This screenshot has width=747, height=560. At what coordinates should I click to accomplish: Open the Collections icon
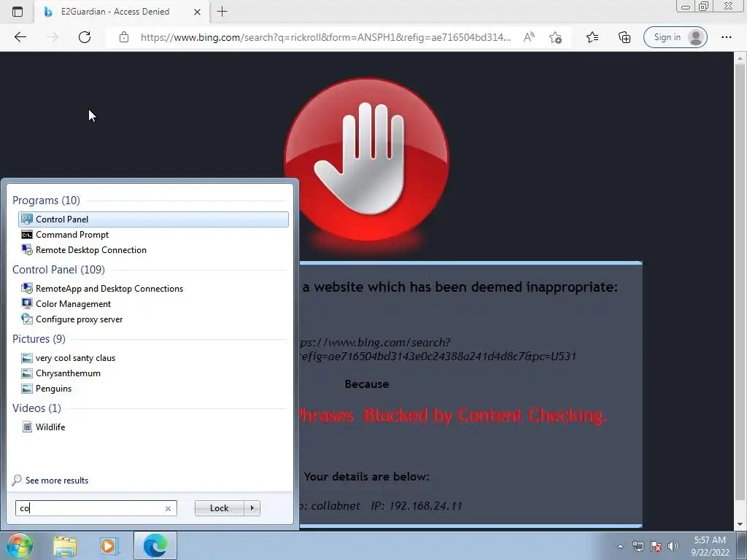click(x=624, y=37)
